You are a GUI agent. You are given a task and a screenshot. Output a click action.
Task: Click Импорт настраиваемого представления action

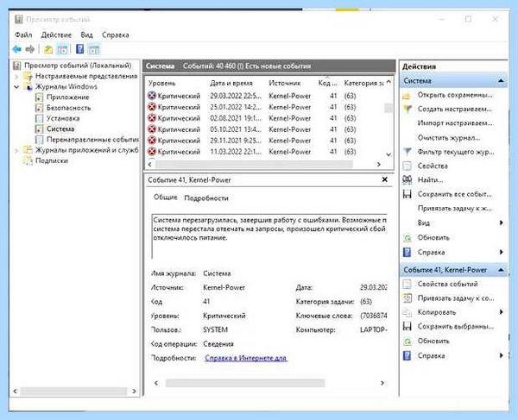click(x=455, y=123)
